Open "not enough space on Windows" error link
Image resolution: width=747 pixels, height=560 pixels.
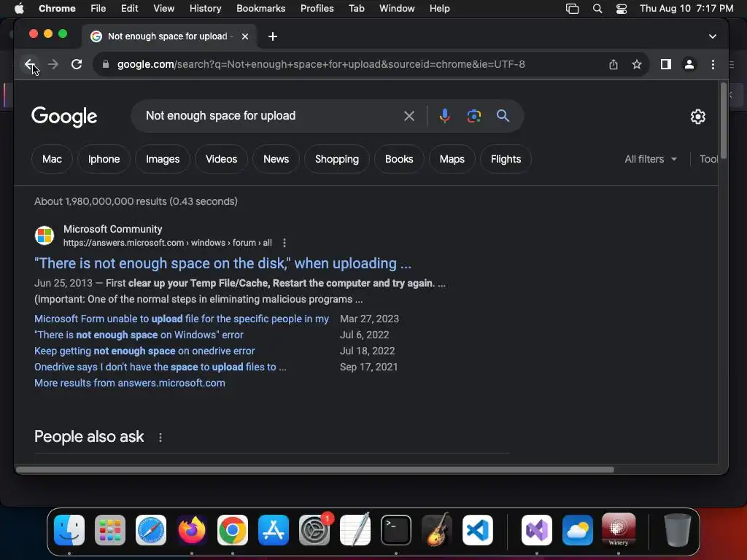coord(139,335)
